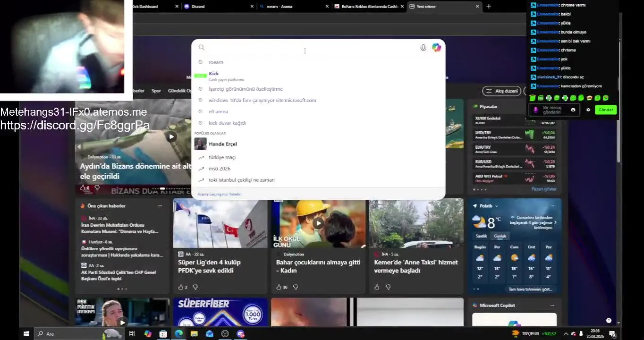Open the TRY/EUR taskbar widget
Screen dimensions: 644x340
[534, 334]
